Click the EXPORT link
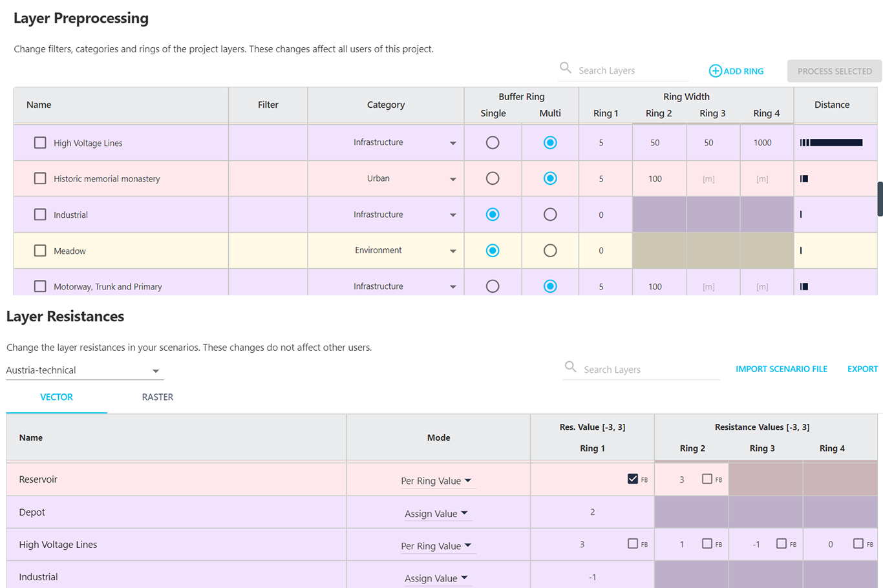 click(x=862, y=368)
